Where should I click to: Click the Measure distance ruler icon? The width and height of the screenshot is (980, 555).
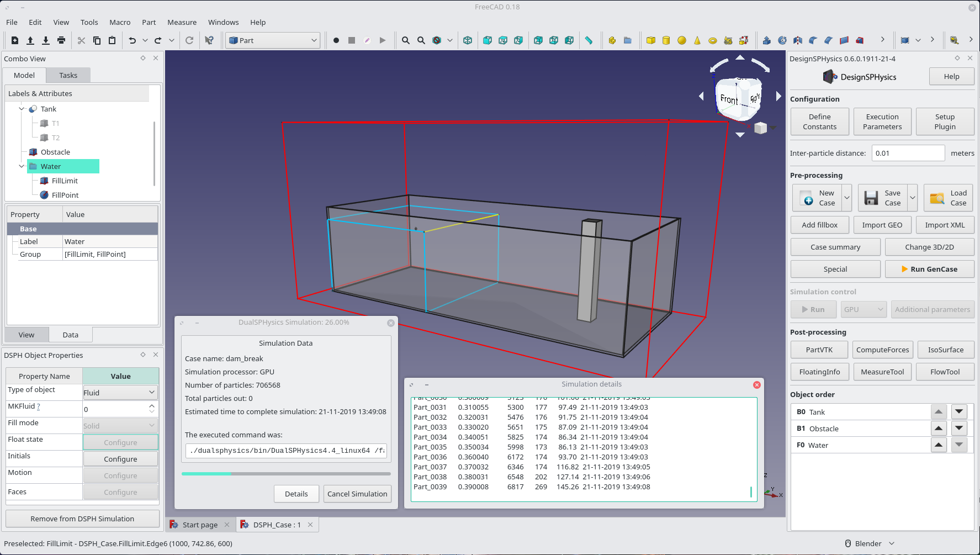click(x=589, y=40)
